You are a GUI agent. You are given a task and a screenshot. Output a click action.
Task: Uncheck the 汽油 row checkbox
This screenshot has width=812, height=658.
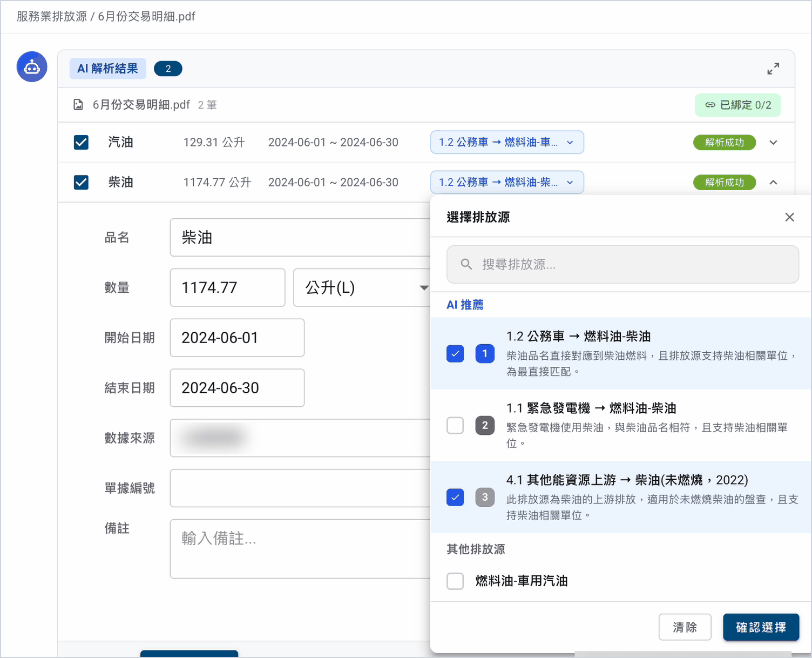81,142
